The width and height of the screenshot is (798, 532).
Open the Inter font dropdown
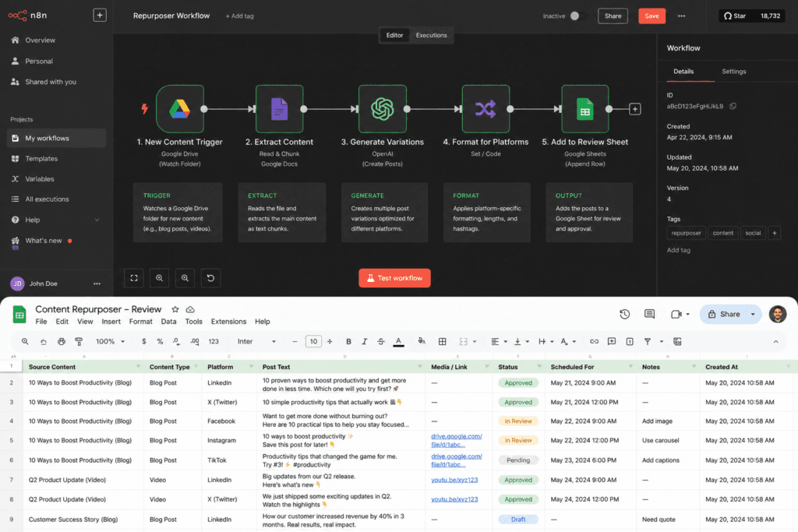256,341
